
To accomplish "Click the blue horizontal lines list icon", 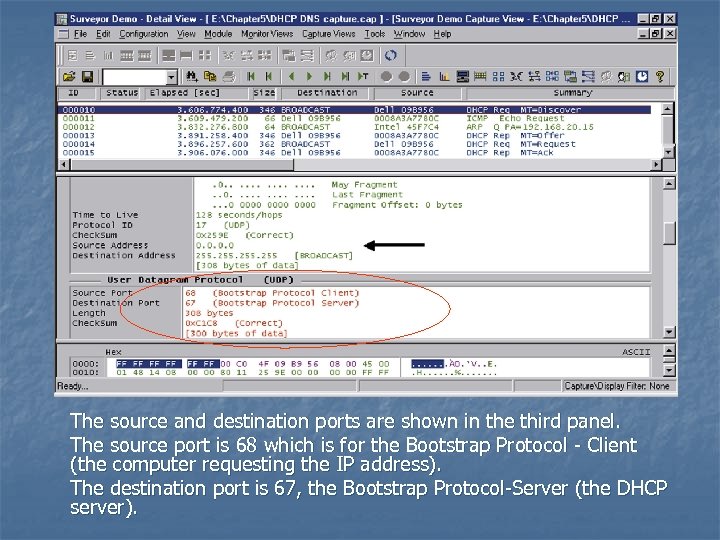I will pos(426,76).
